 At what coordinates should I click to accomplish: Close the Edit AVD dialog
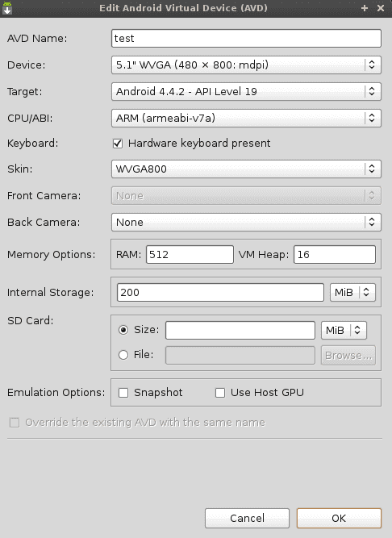pos(381,8)
